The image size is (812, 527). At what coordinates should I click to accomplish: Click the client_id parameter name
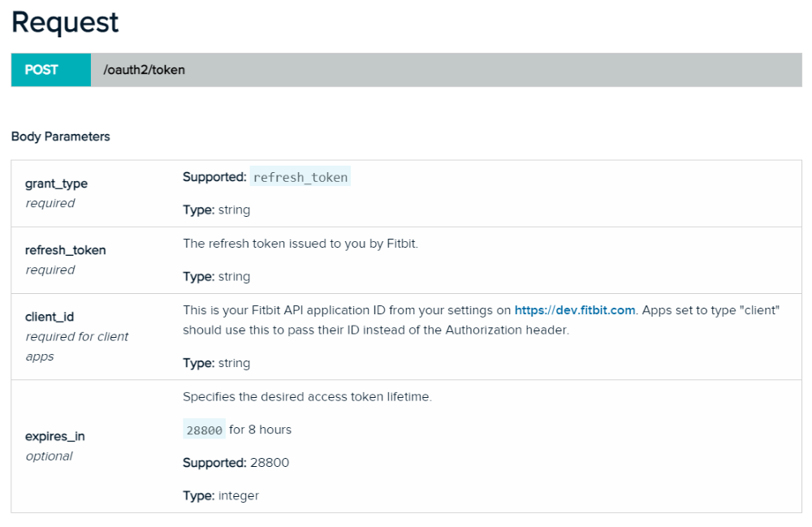[50, 317]
